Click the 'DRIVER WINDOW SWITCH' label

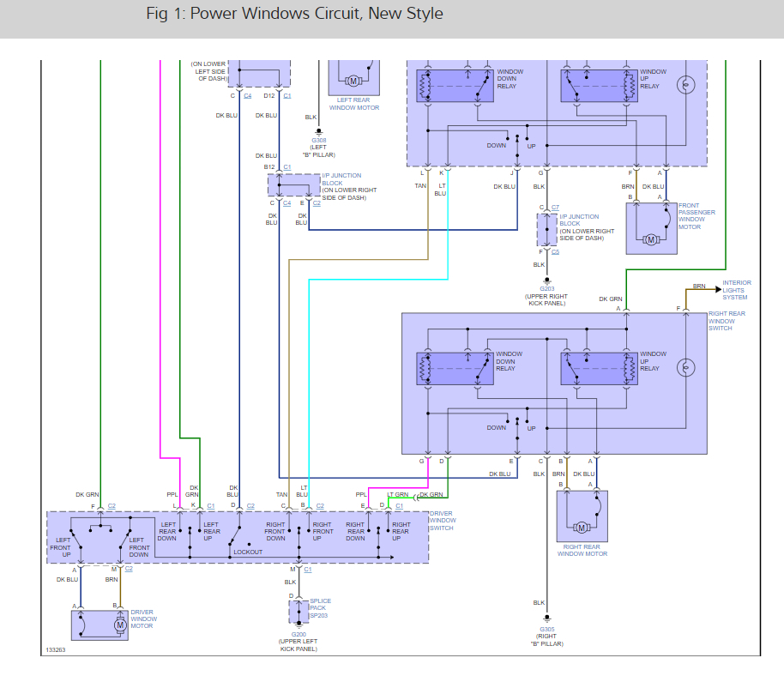point(443,521)
